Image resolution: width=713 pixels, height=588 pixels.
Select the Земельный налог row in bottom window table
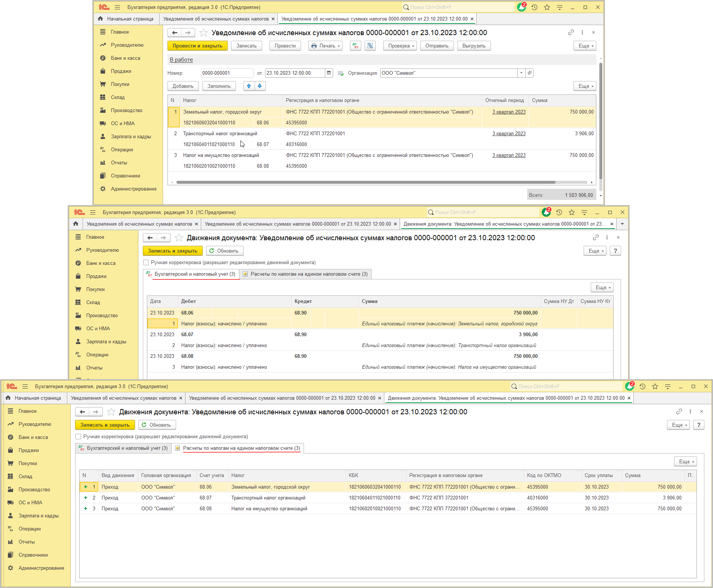388,487
